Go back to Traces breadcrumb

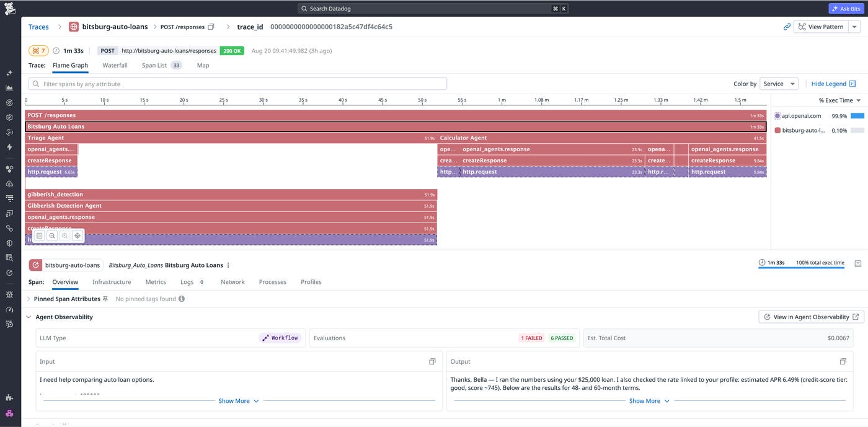click(x=38, y=27)
